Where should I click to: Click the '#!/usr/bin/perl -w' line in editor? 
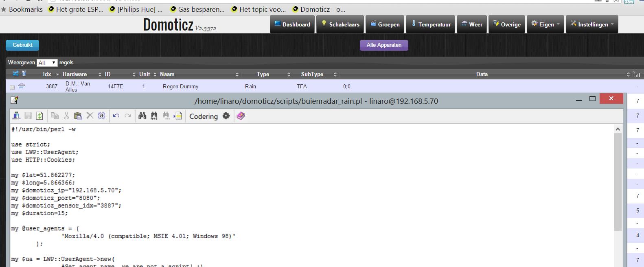(44, 129)
